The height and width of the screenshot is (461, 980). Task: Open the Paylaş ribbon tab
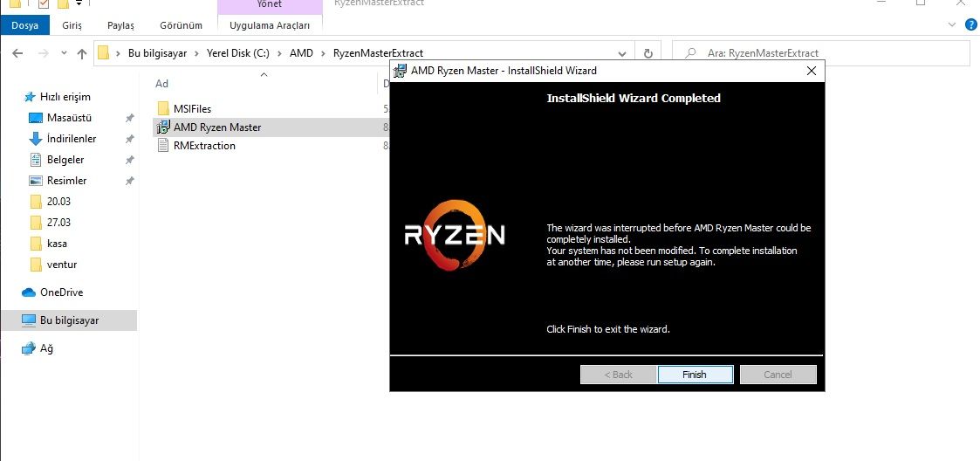(x=120, y=25)
